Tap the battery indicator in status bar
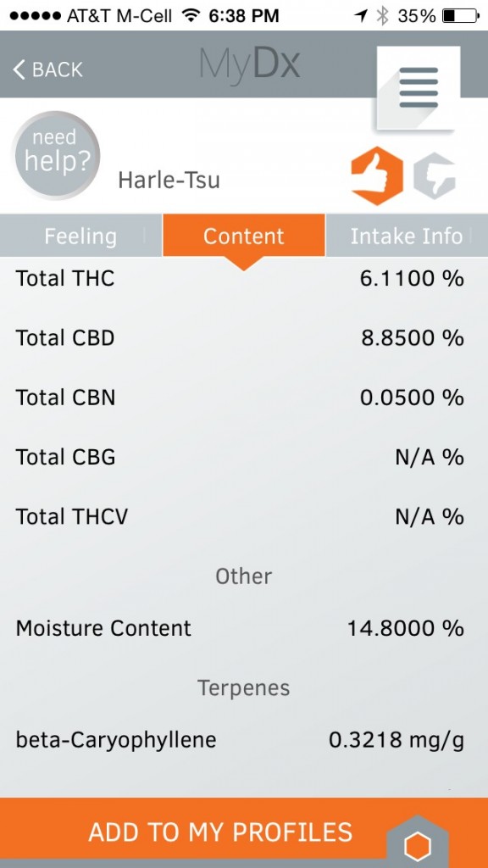The height and width of the screenshot is (868, 488). [460, 16]
